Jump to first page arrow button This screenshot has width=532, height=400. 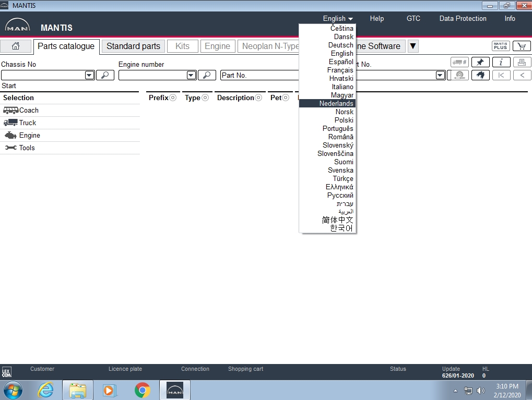click(x=501, y=75)
